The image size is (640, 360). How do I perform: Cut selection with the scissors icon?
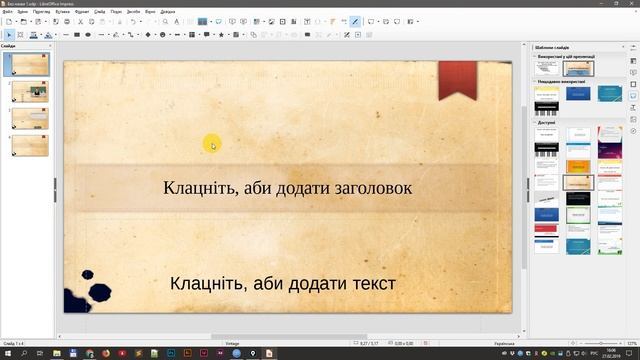[x=80, y=22]
